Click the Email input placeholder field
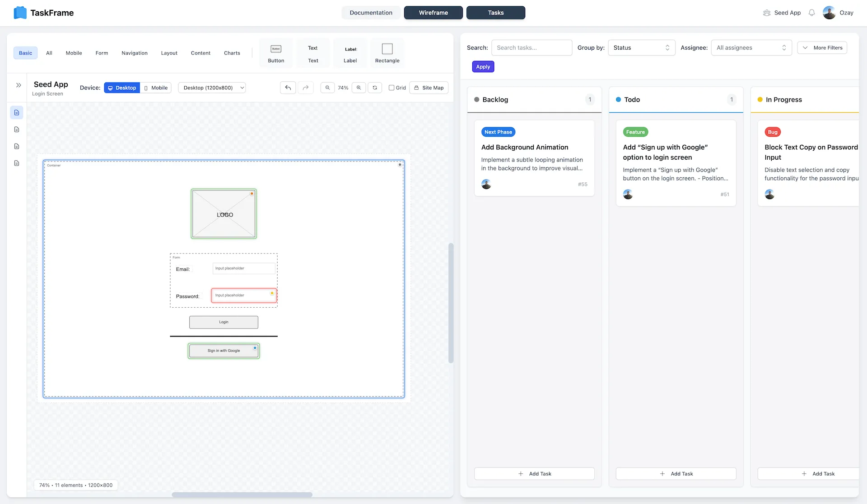The height and width of the screenshot is (504, 867). click(244, 268)
